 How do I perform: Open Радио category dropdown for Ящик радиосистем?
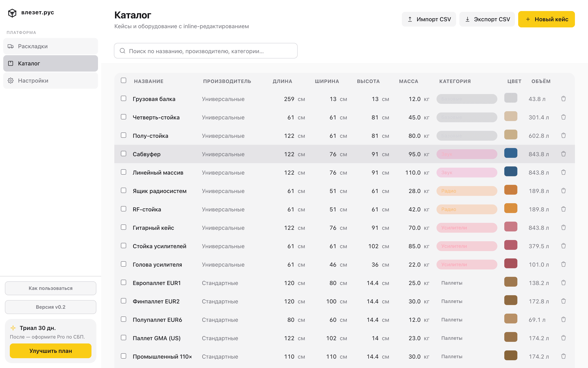coord(467,191)
